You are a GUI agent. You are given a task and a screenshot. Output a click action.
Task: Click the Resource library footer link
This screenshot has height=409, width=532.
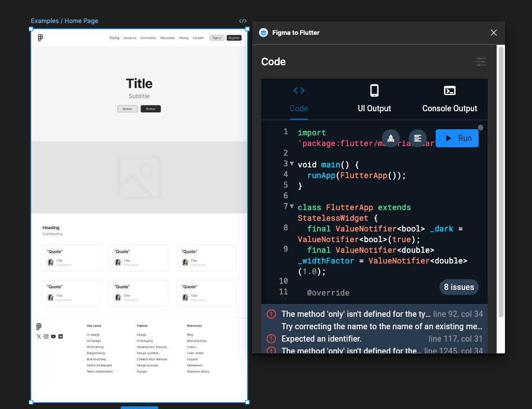coord(198,371)
